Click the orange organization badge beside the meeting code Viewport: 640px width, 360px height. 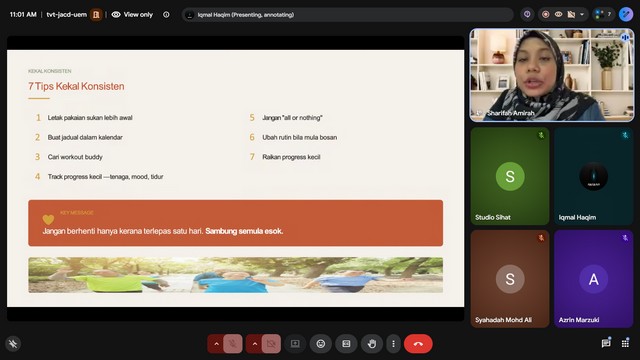point(96,15)
